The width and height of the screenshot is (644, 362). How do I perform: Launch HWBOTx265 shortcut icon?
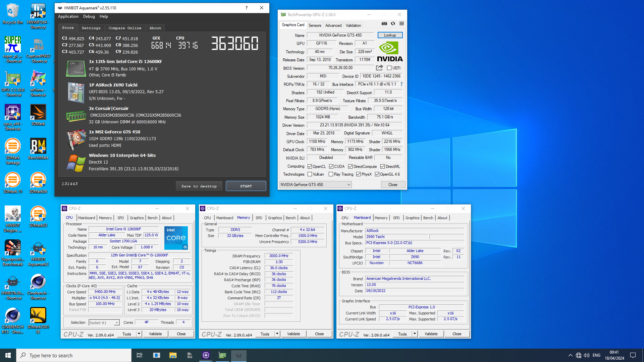tap(13, 287)
